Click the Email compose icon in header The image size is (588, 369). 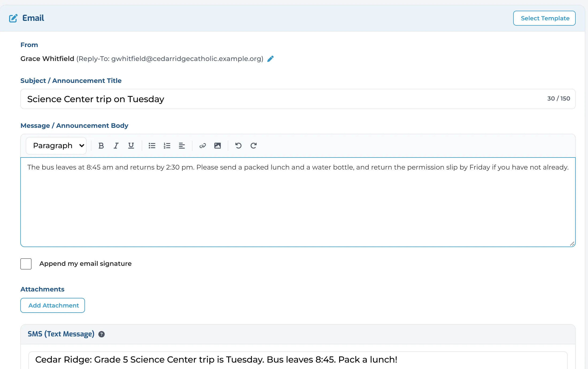13,18
